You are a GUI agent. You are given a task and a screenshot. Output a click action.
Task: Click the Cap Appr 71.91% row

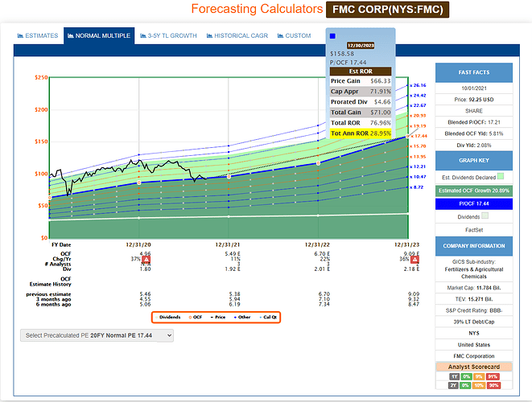tap(361, 91)
